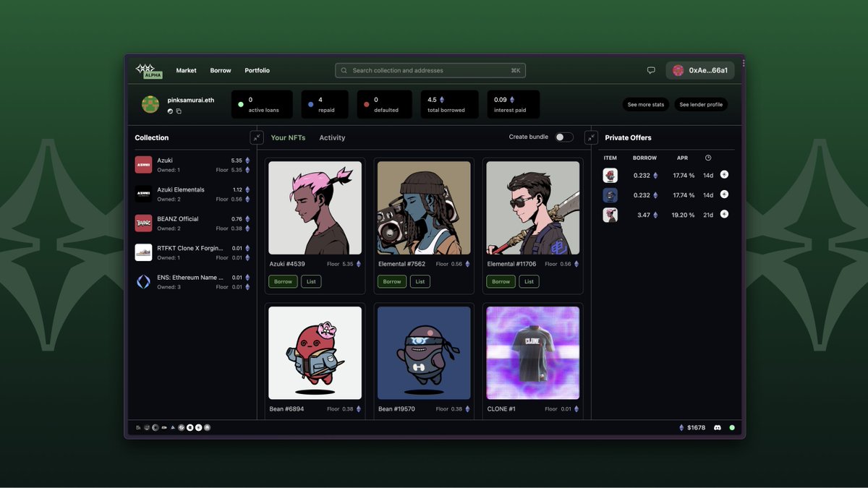Collapse the Collection sidebar panel
The width and height of the screenshot is (868, 488).
click(257, 137)
